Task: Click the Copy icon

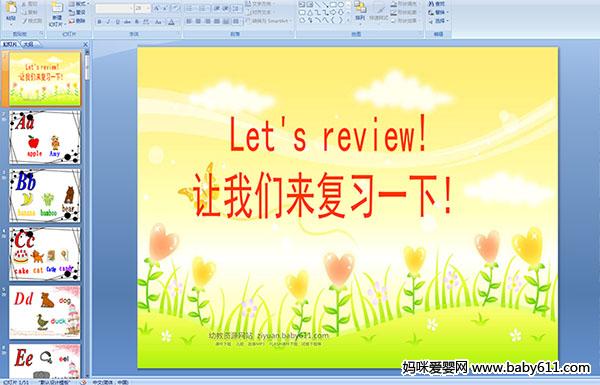Action: (24, 12)
